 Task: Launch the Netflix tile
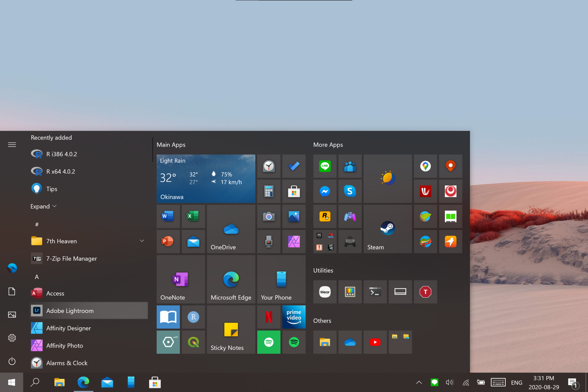269,317
